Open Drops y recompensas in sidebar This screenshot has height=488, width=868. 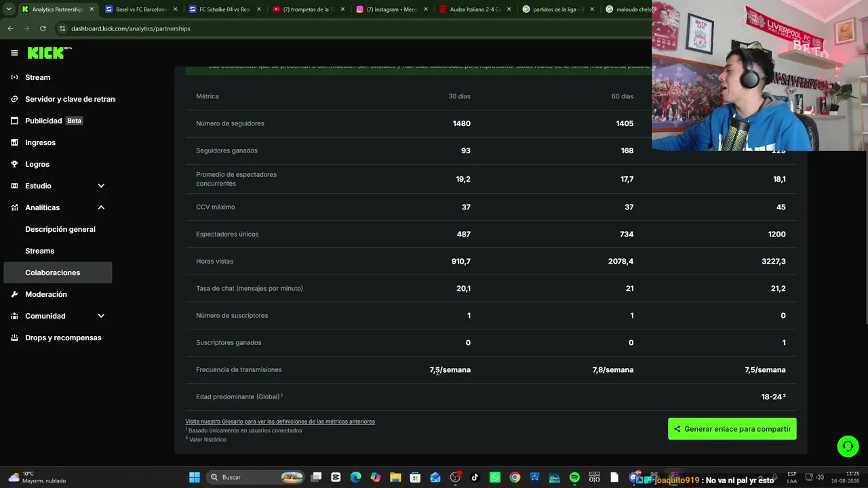[58, 338]
